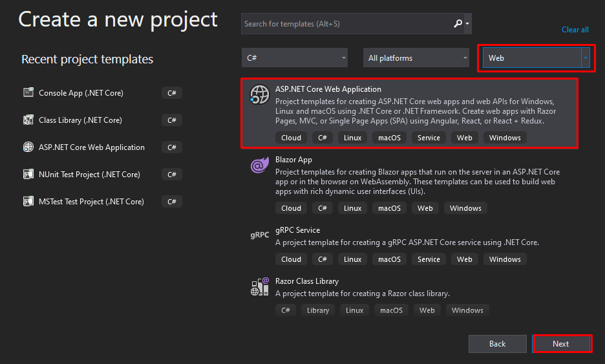This screenshot has width=605, height=364.
Task: Select recent Console App (.NET Core) template
Action: coord(81,93)
